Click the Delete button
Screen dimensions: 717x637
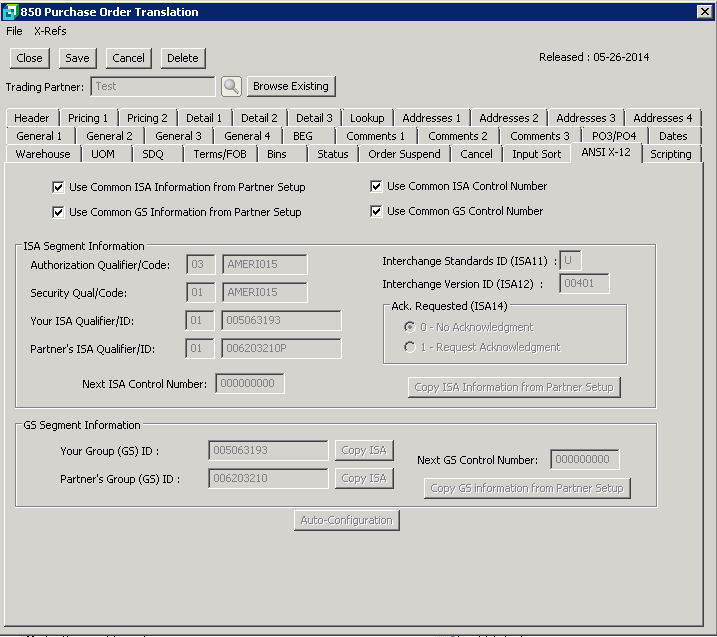tap(182, 58)
